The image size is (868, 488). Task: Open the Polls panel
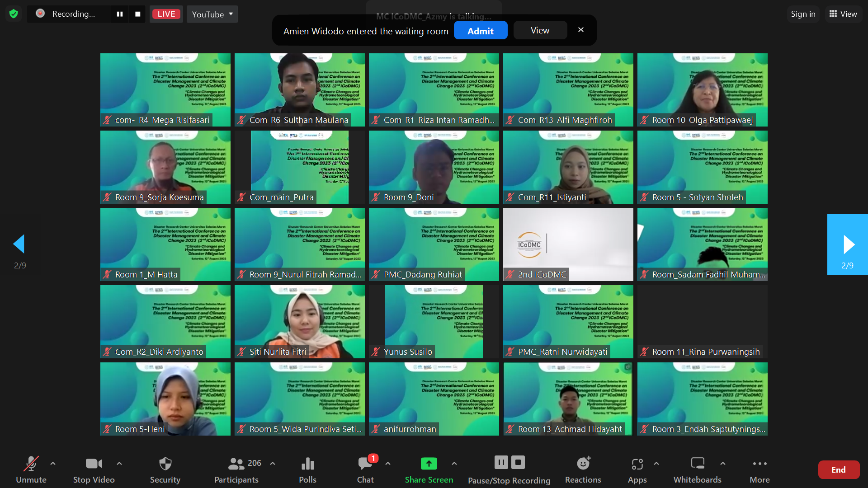307,470
